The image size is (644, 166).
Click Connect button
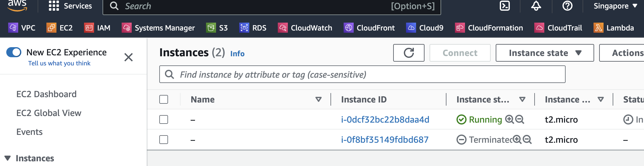pyautogui.click(x=460, y=53)
